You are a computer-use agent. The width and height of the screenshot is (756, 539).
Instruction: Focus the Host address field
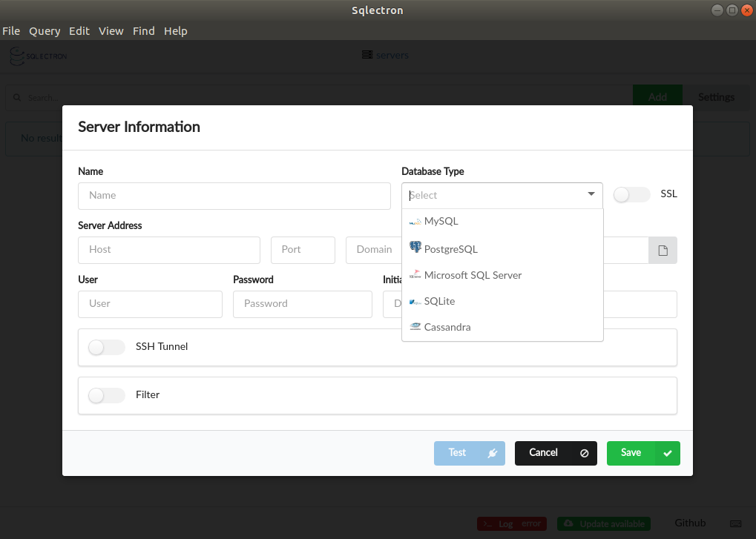(169, 250)
